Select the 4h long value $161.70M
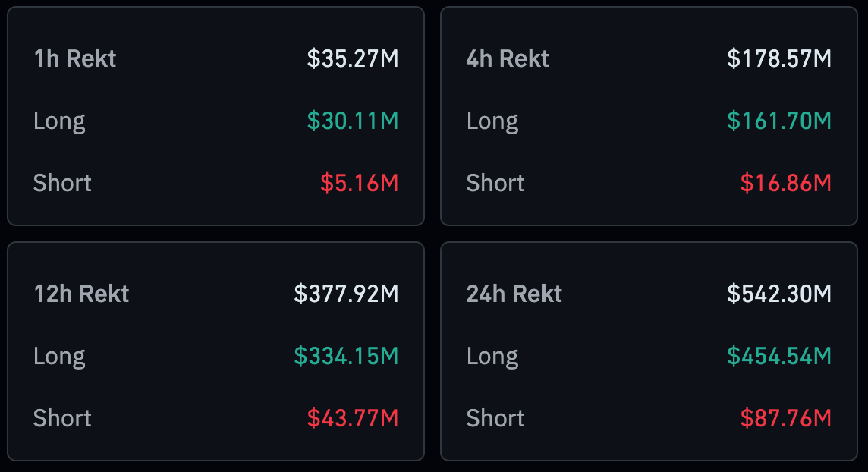The height and width of the screenshot is (472, 868). [x=779, y=121]
